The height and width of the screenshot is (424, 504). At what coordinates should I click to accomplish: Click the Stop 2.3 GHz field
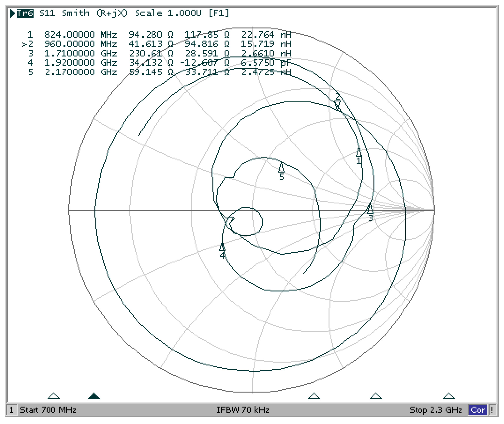coord(436,410)
